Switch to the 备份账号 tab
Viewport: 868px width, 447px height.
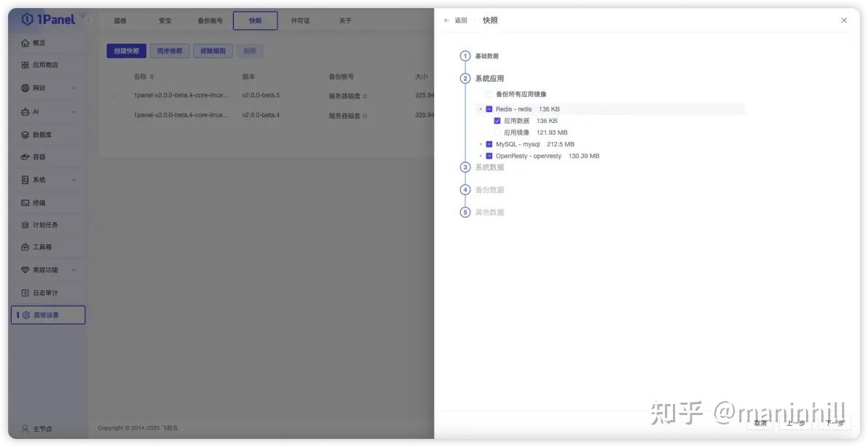pos(210,21)
